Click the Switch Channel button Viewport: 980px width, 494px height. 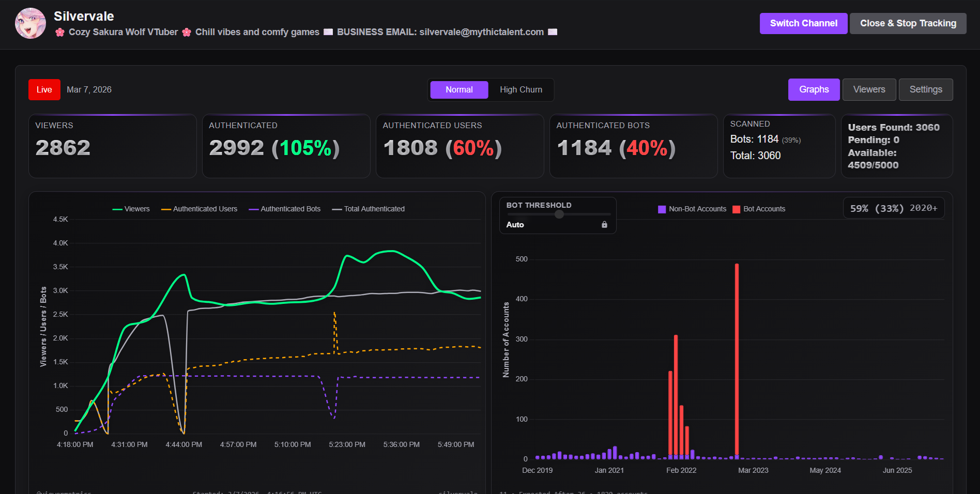[x=803, y=23]
